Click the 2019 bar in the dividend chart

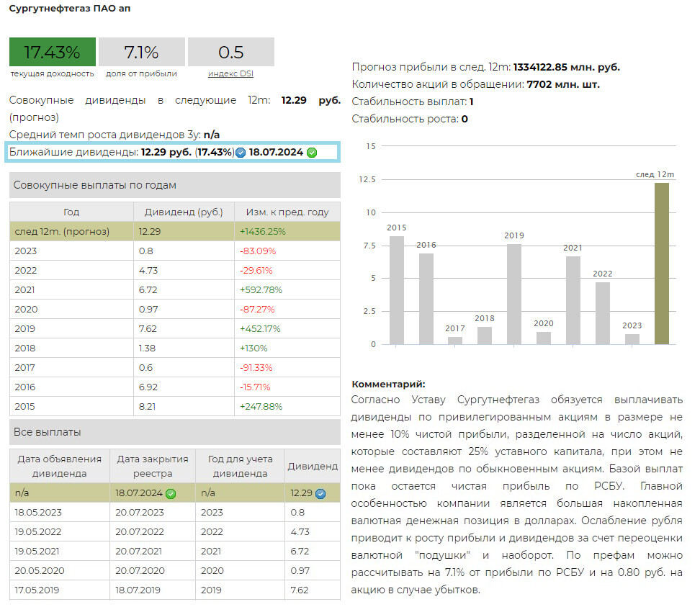513,294
